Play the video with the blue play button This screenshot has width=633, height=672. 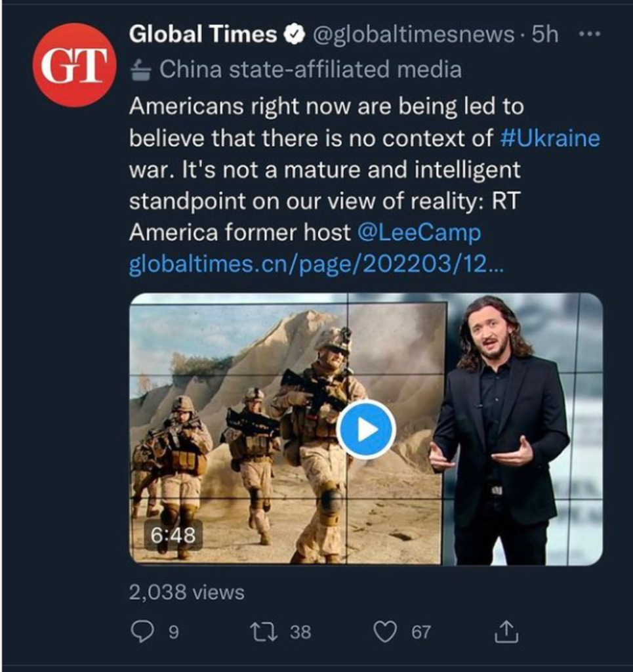[x=366, y=430]
